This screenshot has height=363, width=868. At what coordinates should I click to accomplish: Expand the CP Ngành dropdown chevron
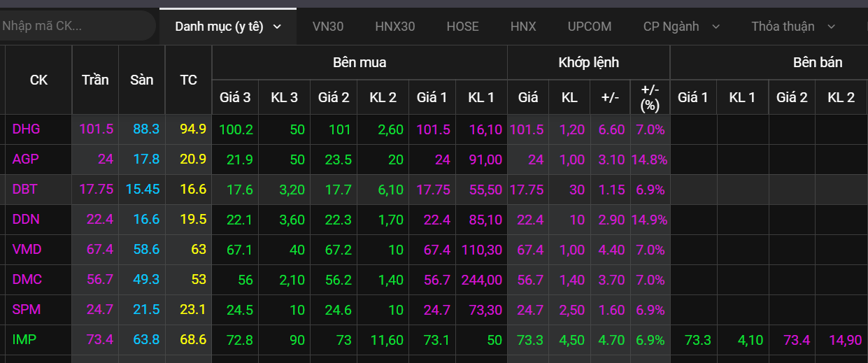716,27
